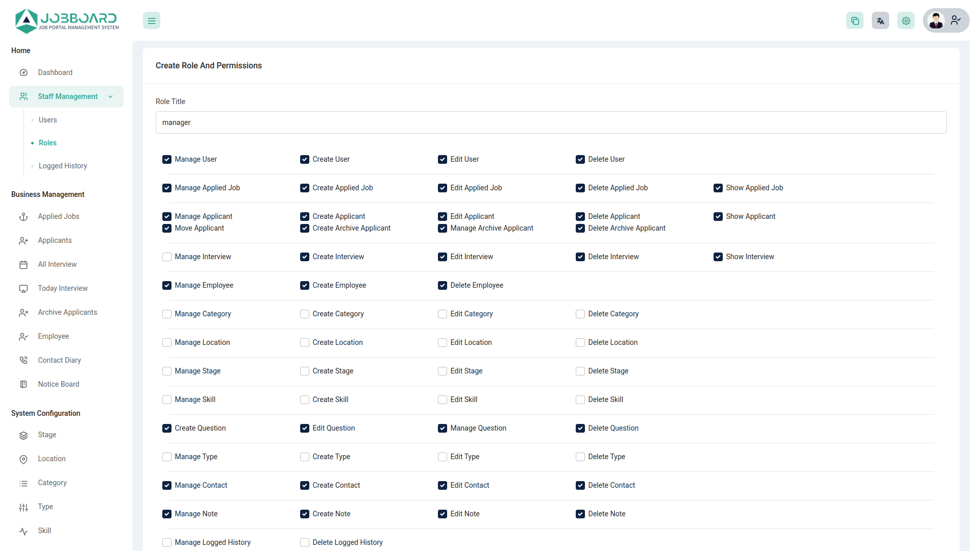Switch to the Roles section
Viewport: 980px width, 551px height.
(47, 143)
